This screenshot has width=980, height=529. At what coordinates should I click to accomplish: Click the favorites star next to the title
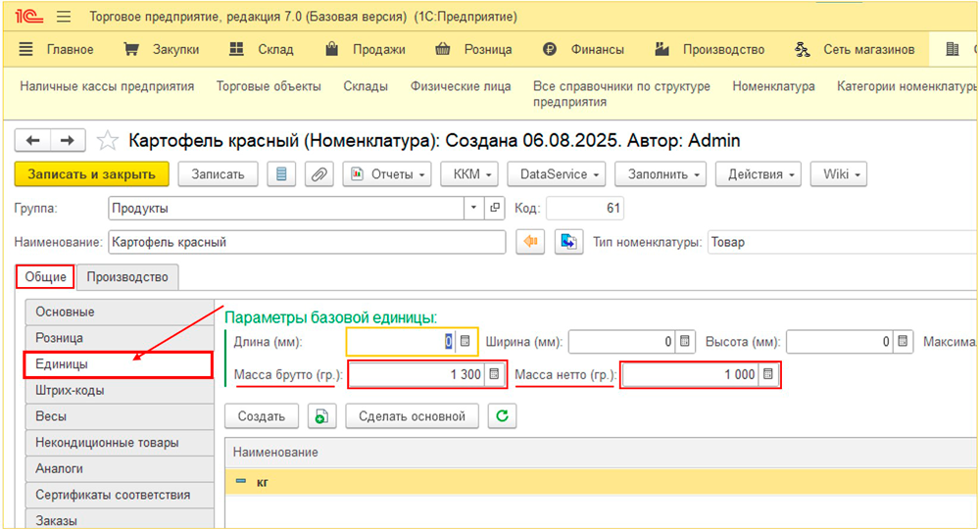(109, 141)
